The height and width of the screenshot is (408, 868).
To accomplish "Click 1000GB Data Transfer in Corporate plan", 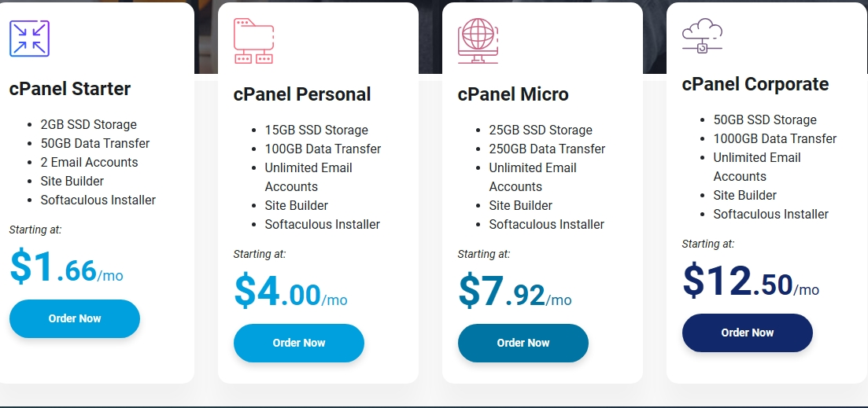I will pyautogui.click(x=775, y=138).
